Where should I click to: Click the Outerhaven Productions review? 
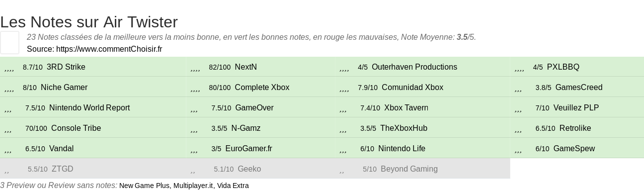(x=414, y=67)
